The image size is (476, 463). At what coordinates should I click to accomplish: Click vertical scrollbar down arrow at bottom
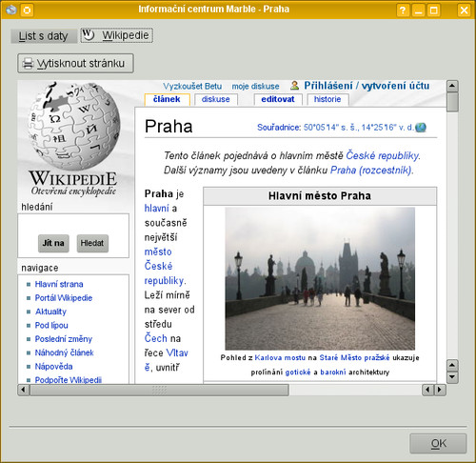point(452,377)
